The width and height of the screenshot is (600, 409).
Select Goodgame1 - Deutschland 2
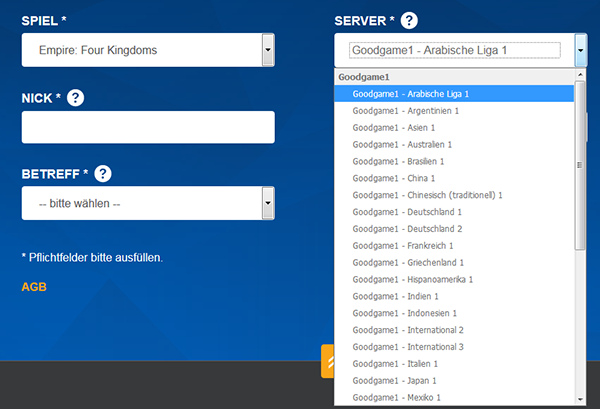tap(454, 229)
